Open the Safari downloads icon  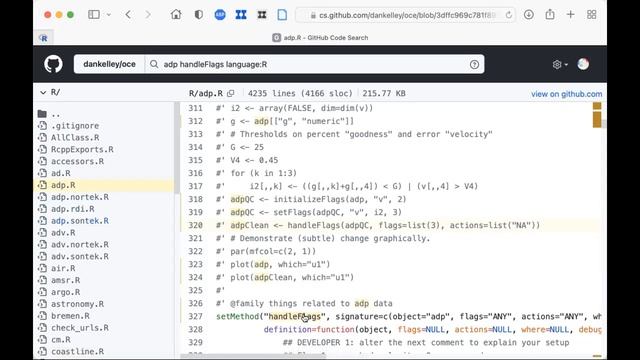tap(529, 15)
